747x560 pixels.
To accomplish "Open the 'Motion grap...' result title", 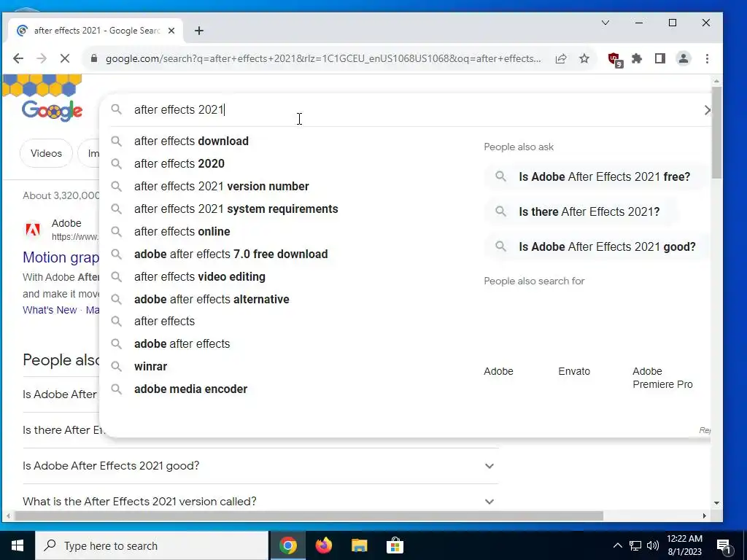I will tap(61, 257).
